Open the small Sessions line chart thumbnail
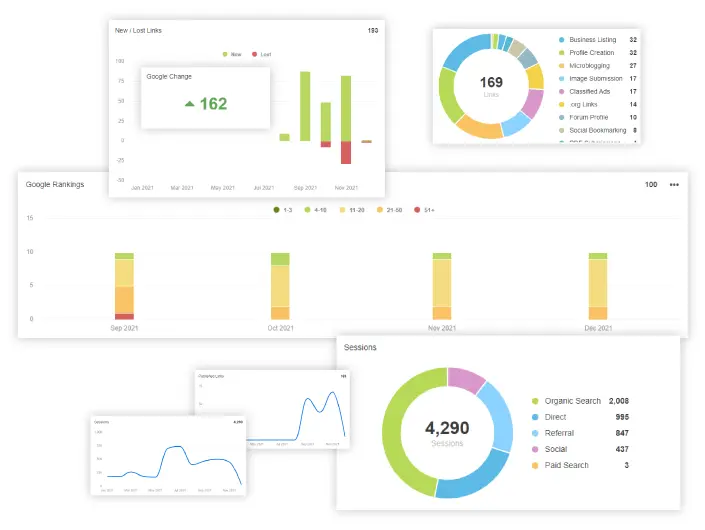This screenshot has width=705, height=530. (167, 455)
